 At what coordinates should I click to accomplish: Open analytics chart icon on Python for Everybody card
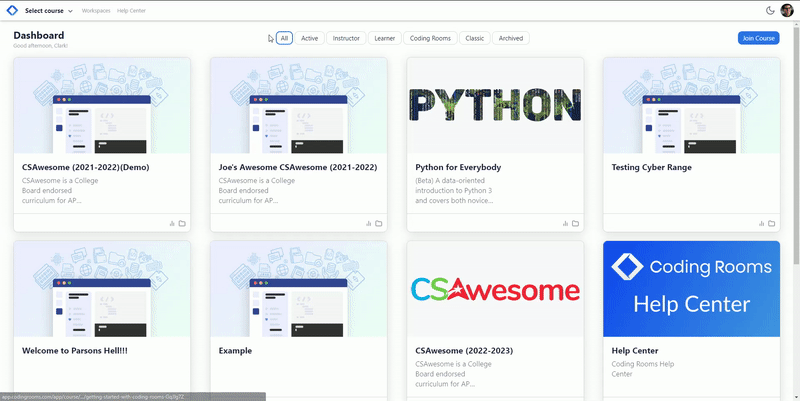(x=565, y=223)
